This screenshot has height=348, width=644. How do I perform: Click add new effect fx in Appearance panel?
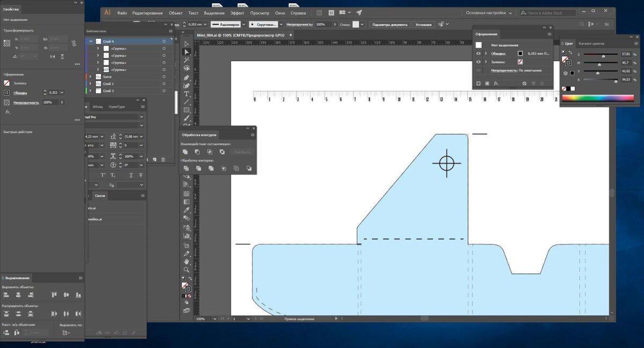(x=497, y=84)
